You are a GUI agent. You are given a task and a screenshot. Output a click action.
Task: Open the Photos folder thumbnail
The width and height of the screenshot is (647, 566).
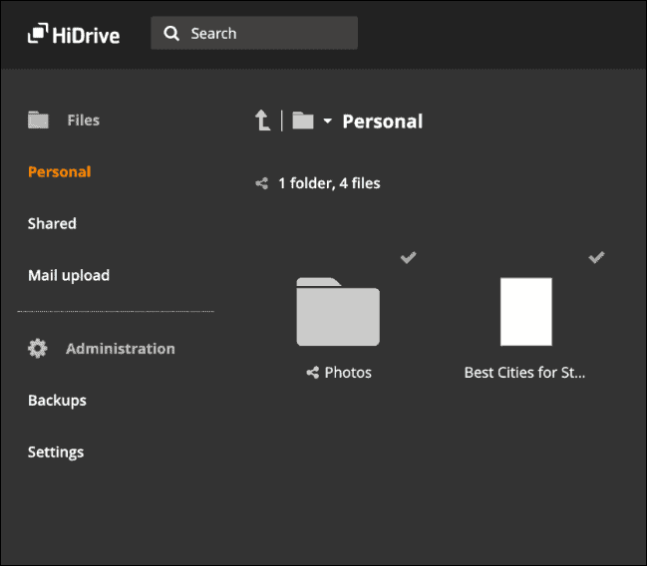[x=338, y=311]
